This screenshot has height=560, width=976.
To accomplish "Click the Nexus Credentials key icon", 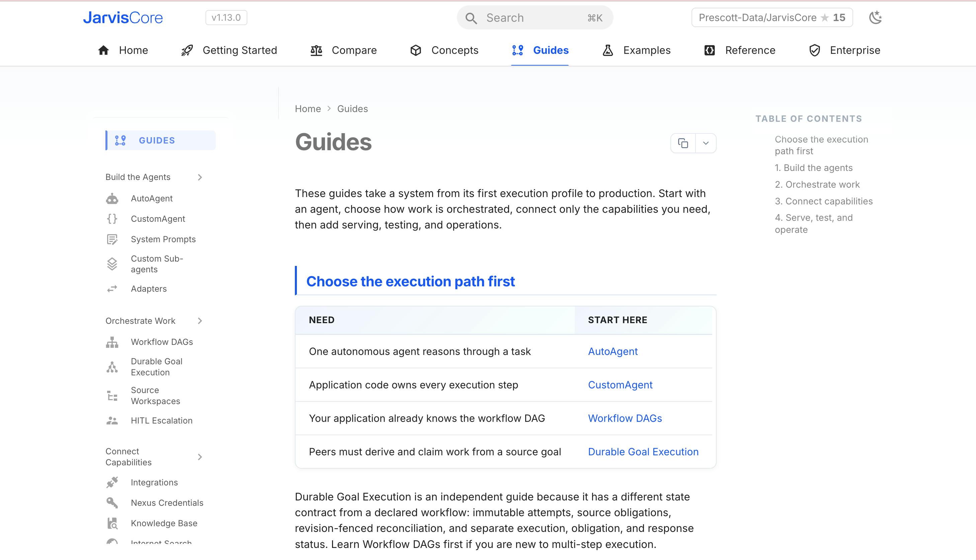I will click(112, 503).
